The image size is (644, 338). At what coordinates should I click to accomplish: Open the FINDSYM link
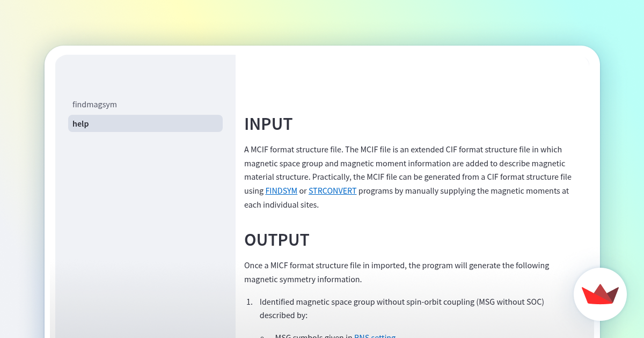pos(281,191)
